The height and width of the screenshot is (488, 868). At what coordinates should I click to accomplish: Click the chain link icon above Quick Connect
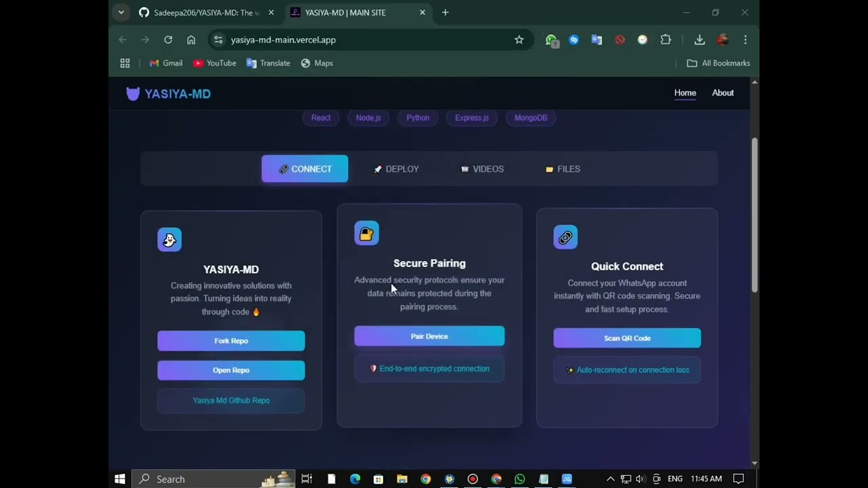click(x=566, y=237)
